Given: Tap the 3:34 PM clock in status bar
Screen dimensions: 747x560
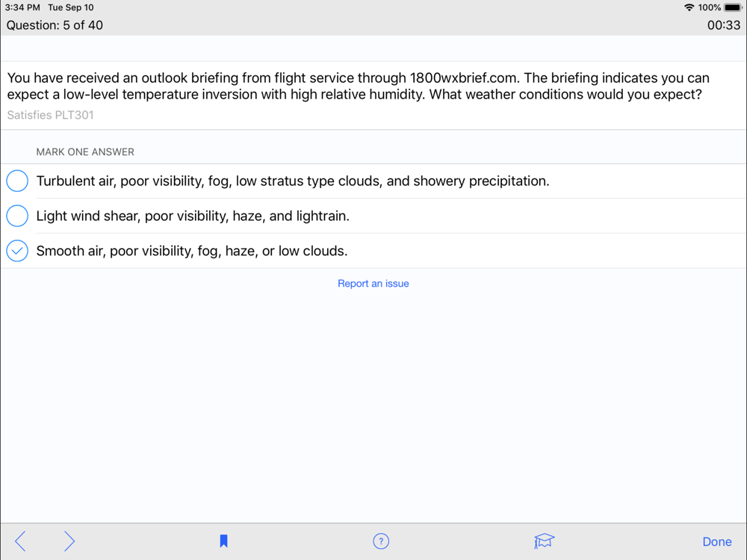Looking at the screenshot, I should (x=22, y=7).
